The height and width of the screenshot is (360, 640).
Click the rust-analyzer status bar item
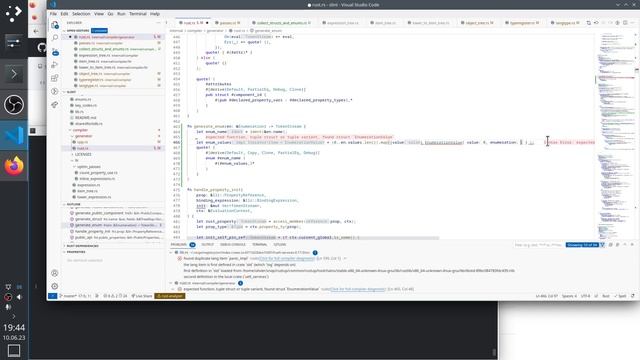click(x=170, y=296)
